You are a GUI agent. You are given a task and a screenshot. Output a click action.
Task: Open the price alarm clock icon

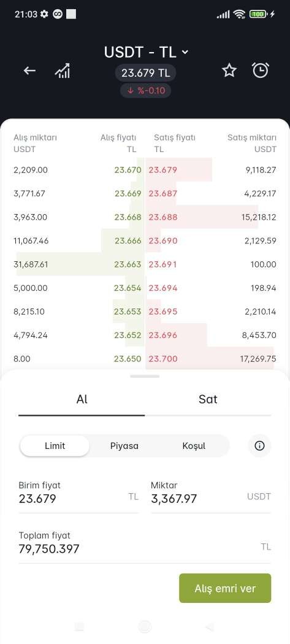[261, 71]
